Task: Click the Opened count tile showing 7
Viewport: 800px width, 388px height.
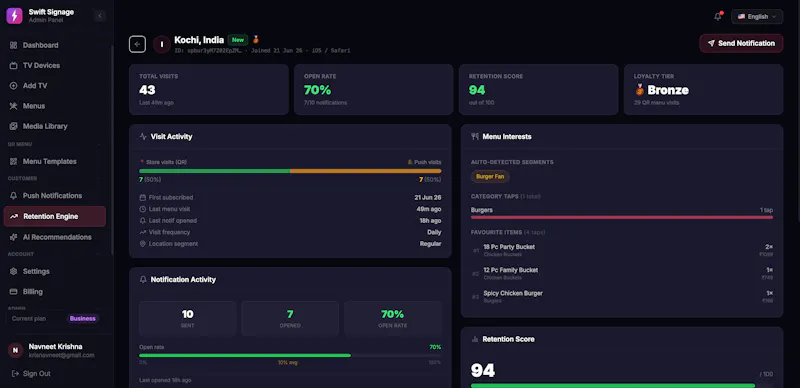Action: 290,318
